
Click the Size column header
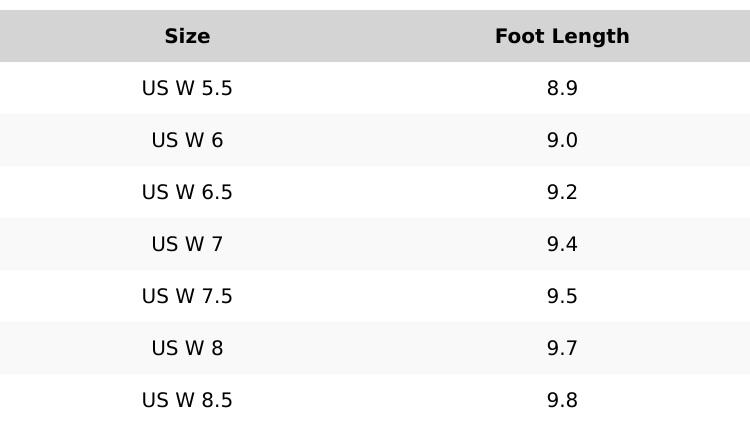point(187,37)
